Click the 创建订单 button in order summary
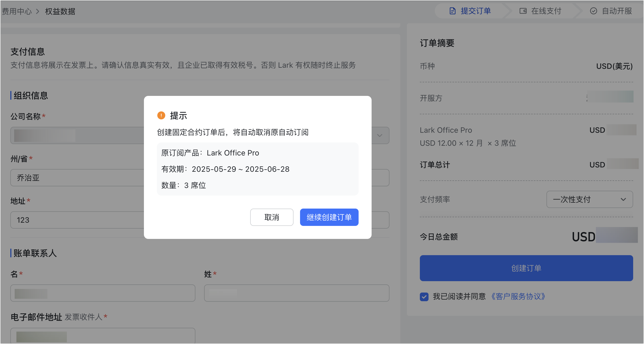The width and height of the screenshot is (644, 344). 526,268
